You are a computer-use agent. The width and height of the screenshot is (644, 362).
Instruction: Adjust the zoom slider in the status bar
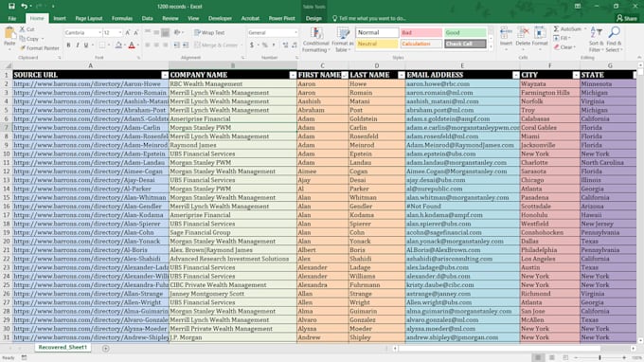pos(599,358)
